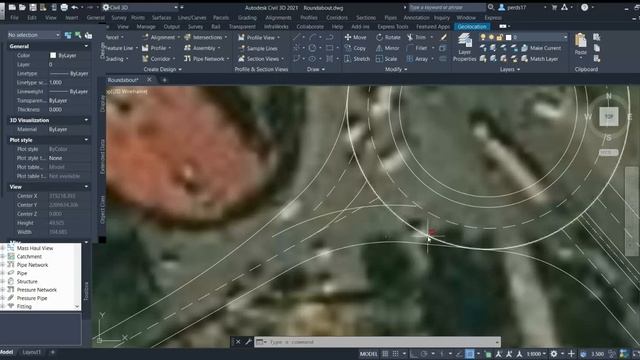Click the Paste clipboard button
Viewport: 640px width, 360px height.
click(x=580, y=44)
